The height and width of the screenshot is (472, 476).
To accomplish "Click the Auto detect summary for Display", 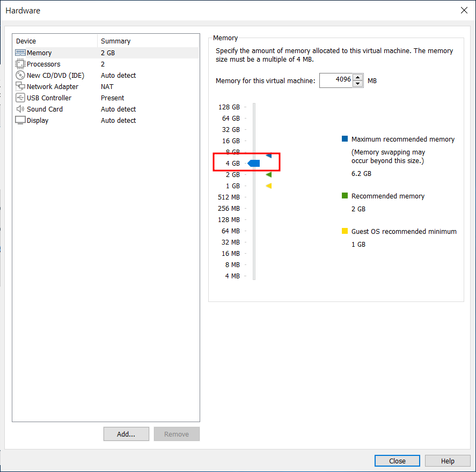I will [118, 121].
